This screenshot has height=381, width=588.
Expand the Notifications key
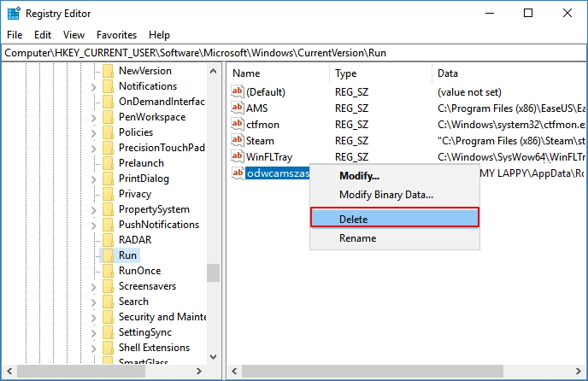93,86
